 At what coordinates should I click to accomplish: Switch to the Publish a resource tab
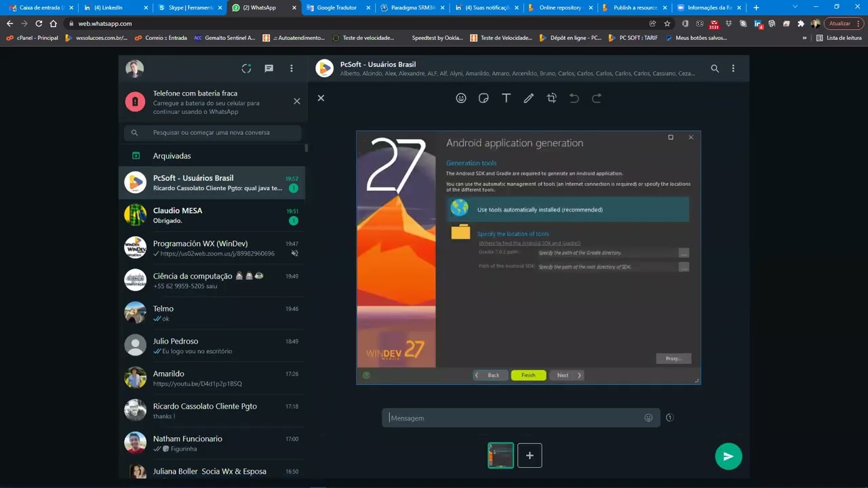click(634, 7)
